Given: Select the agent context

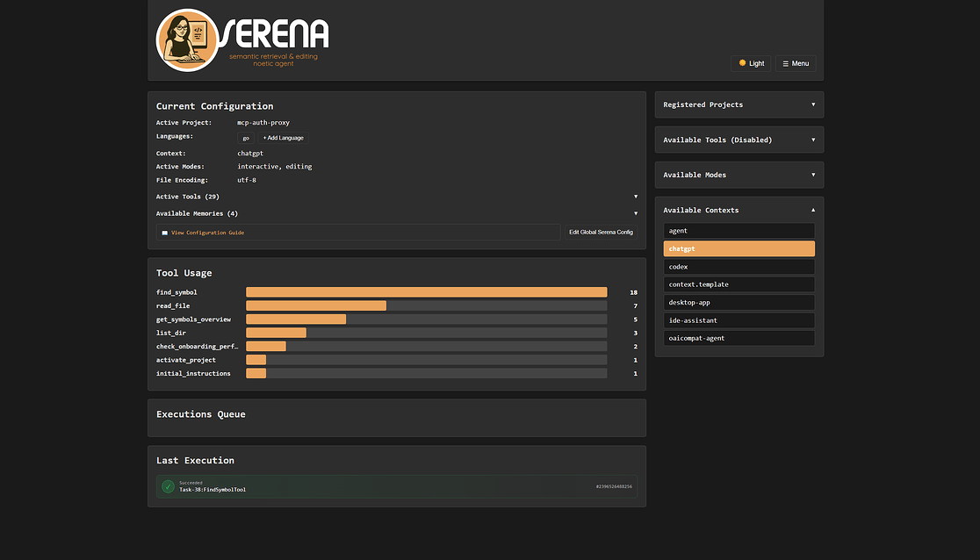Looking at the screenshot, I should [739, 231].
